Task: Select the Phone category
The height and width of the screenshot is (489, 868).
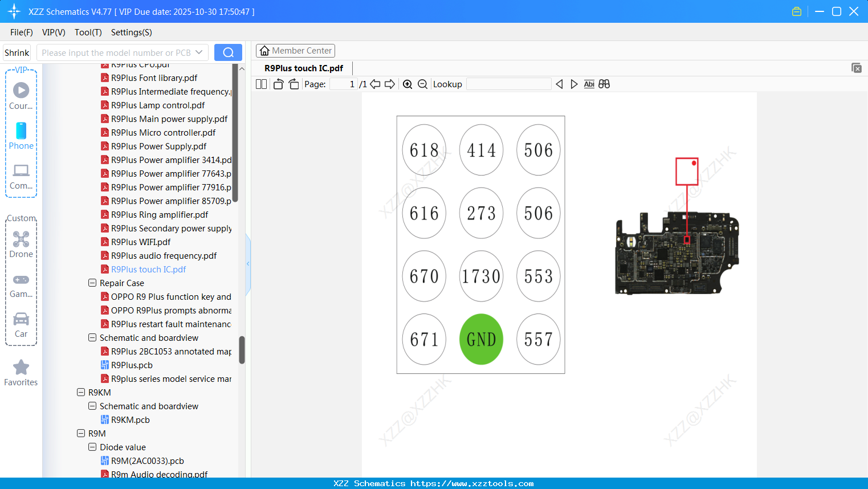Action: pyautogui.click(x=21, y=136)
